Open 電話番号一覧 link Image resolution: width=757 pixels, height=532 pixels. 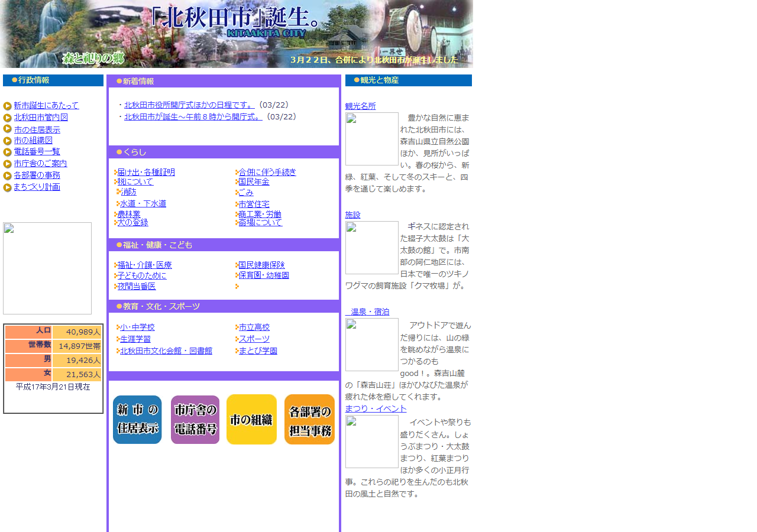click(x=37, y=151)
